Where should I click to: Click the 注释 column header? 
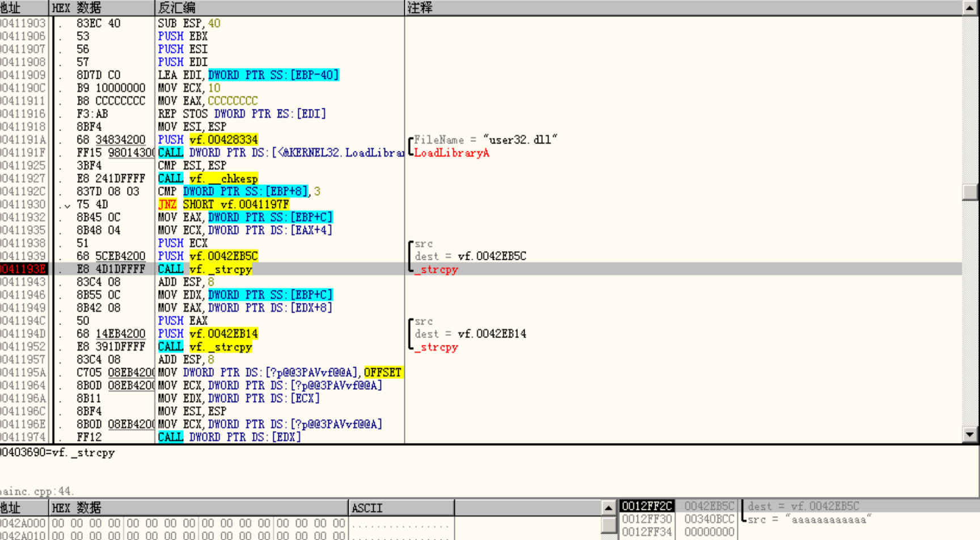click(683, 8)
